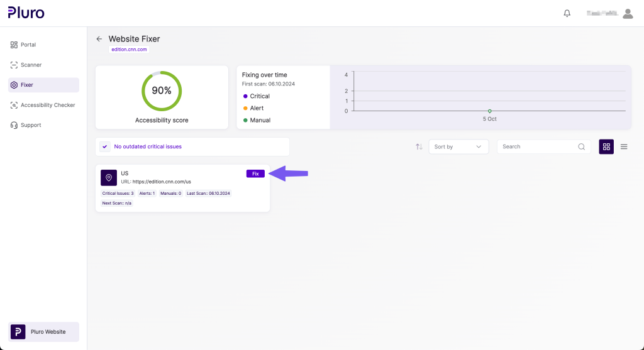
Task: Switch to grid view layout
Action: [x=606, y=146]
